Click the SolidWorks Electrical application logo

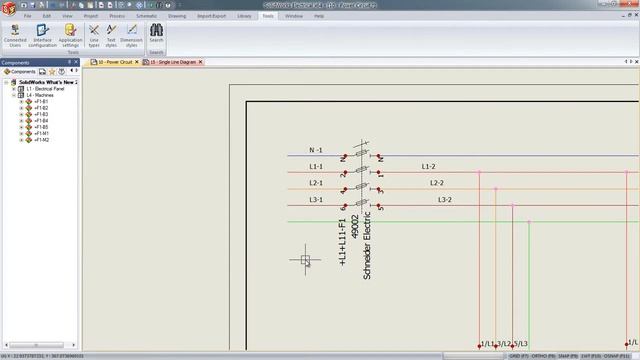click(x=9, y=8)
